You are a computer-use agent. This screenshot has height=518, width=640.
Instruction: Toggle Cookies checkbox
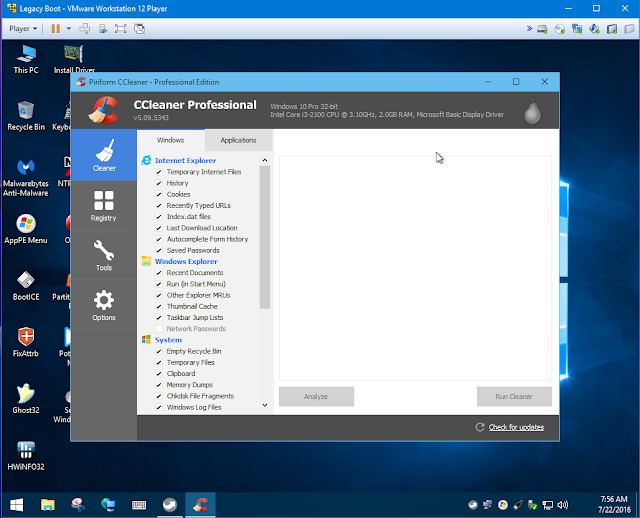click(159, 195)
